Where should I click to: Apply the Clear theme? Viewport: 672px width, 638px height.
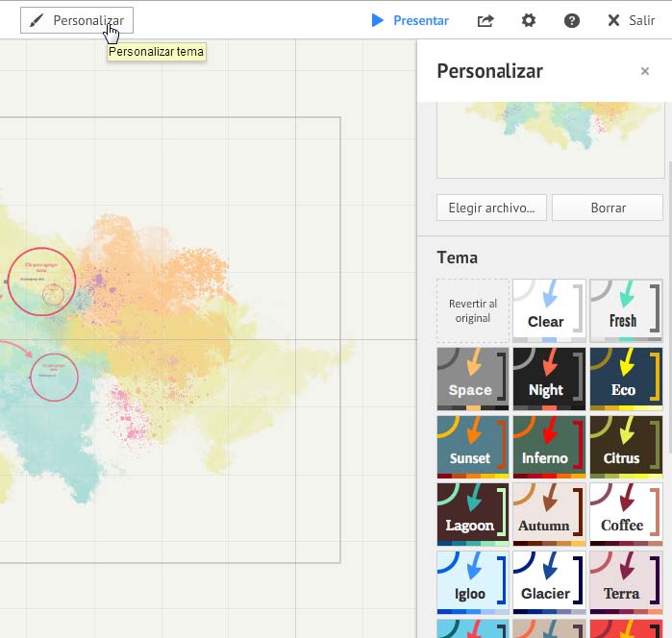pos(549,311)
